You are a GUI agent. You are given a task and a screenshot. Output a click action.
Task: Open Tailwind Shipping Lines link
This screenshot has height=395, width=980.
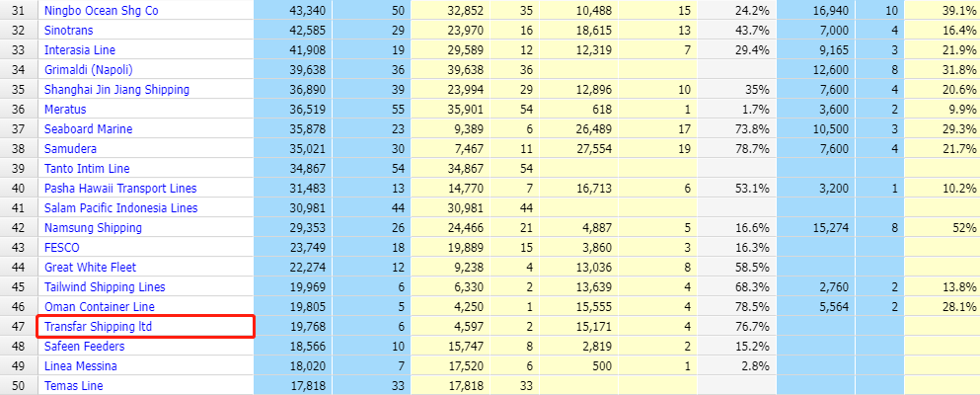(x=105, y=287)
